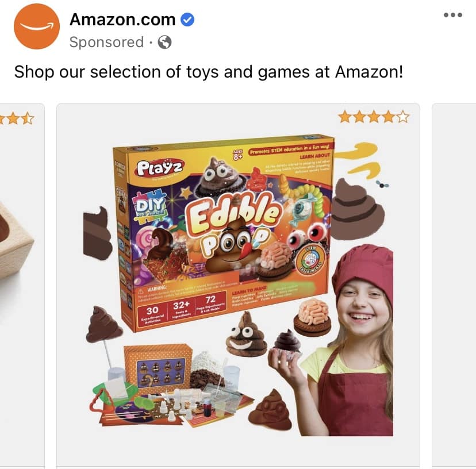The image size is (476, 469).
Task: Click the four-star rating on Edible Poop card
Action: pos(374,117)
